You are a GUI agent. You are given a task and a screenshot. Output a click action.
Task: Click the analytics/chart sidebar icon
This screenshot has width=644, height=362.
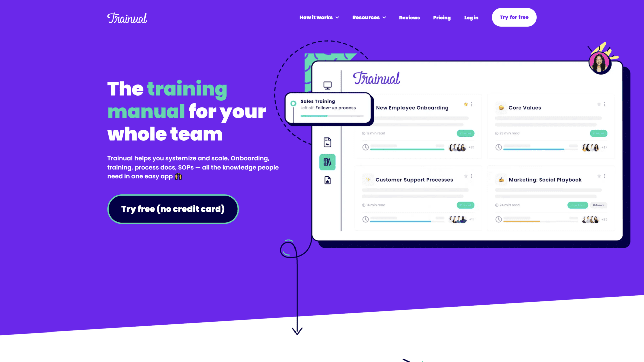pos(327,180)
